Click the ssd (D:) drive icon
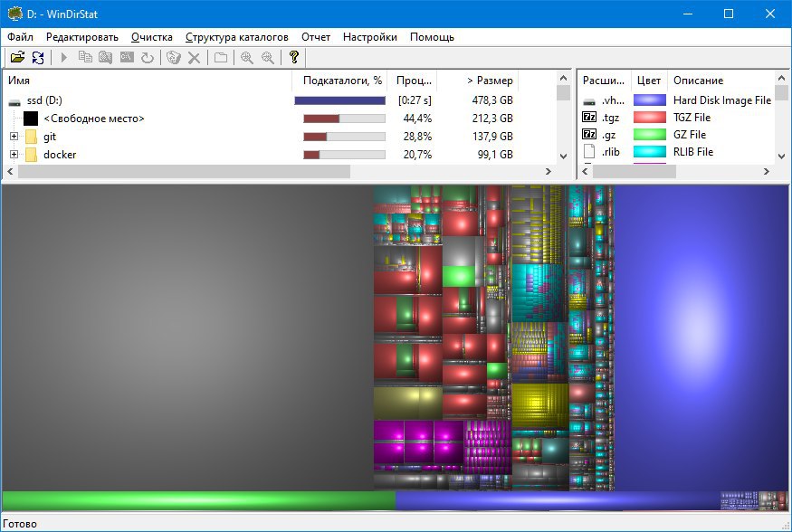 click(x=14, y=101)
